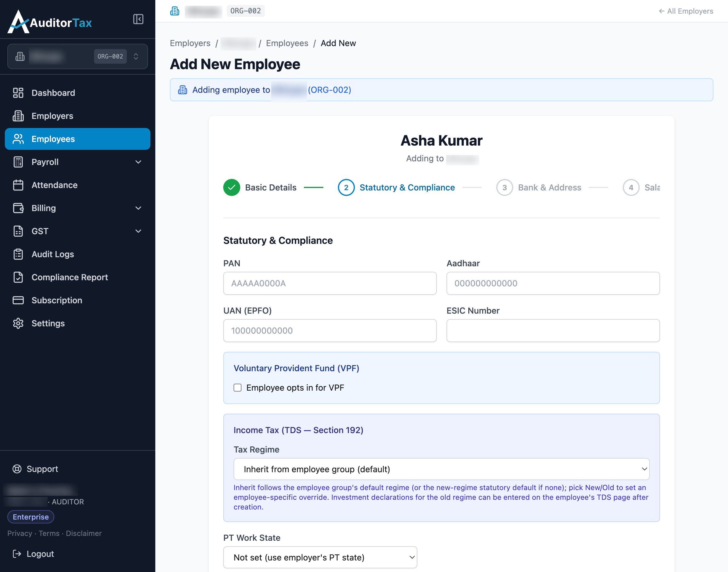Click the step 2 circle icon
Viewport: 728px width, 572px height.
pyautogui.click(x=346, y=187)
